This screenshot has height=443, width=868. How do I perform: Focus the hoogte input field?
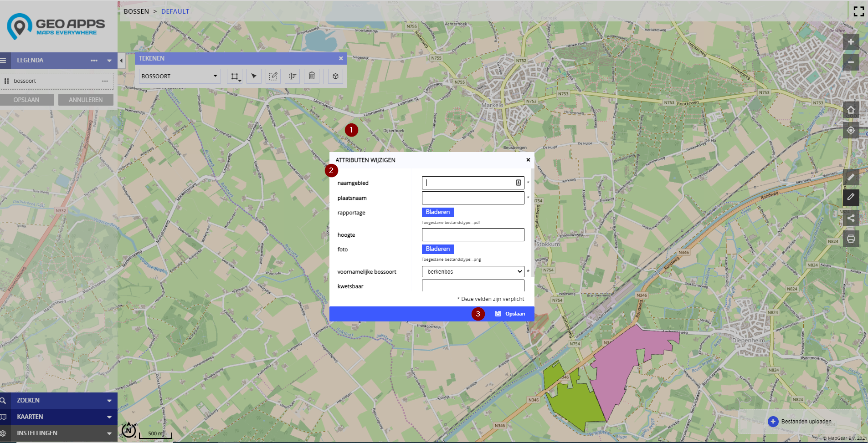pos(473,234)
